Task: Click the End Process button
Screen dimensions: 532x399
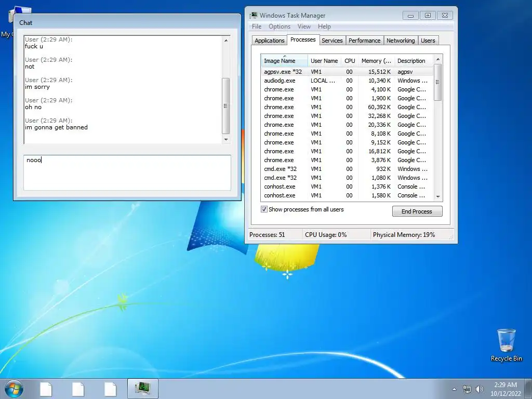Action: 417,211
